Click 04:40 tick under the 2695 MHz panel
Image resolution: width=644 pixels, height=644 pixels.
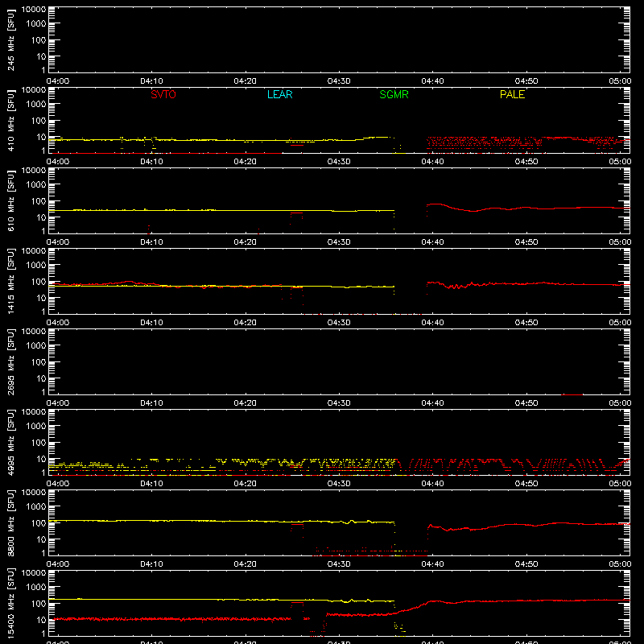pyautogui.click(x=432, y=403)
